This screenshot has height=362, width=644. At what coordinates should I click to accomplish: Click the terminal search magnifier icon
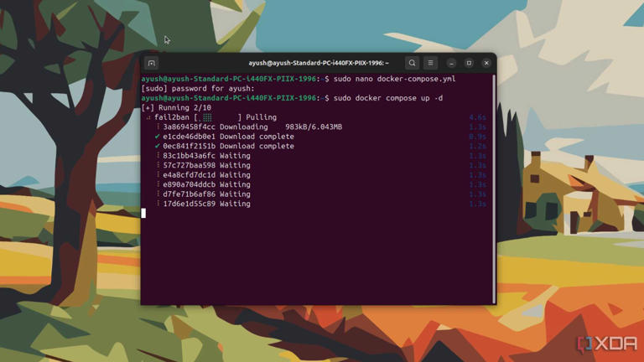click(412, 63)
